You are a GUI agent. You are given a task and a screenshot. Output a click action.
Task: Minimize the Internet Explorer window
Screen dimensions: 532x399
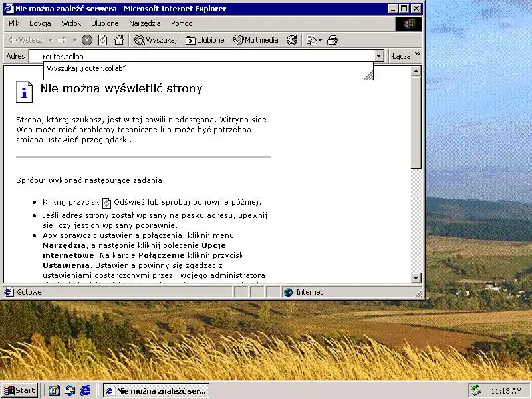[393, 9]
